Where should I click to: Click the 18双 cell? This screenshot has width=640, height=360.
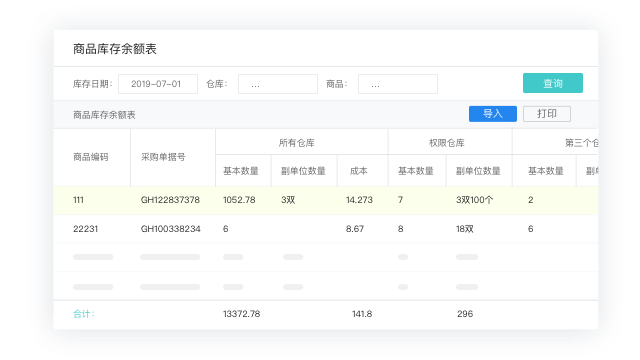pos(464,229)
